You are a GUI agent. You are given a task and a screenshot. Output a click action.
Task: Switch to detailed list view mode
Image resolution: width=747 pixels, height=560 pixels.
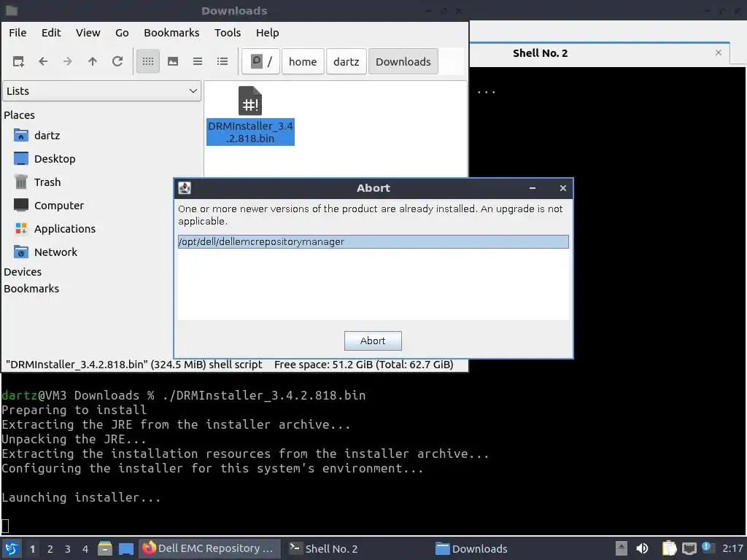tap(222, 61)
